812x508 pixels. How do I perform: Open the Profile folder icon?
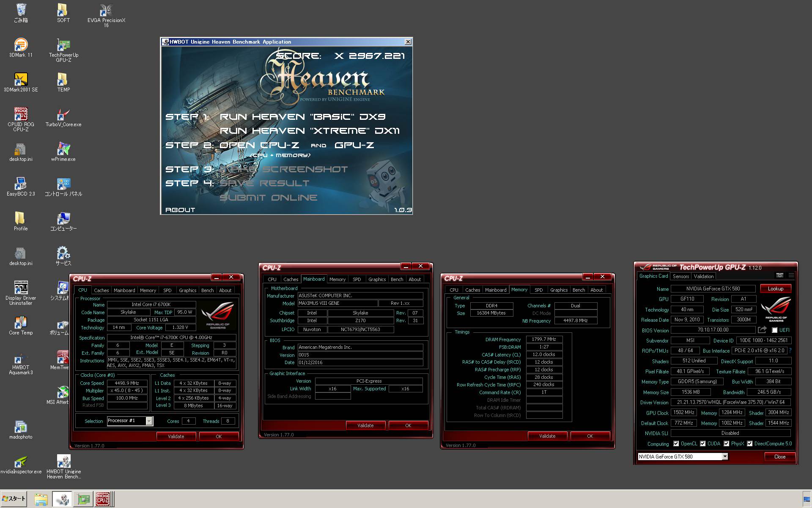(x=21, y=221)
